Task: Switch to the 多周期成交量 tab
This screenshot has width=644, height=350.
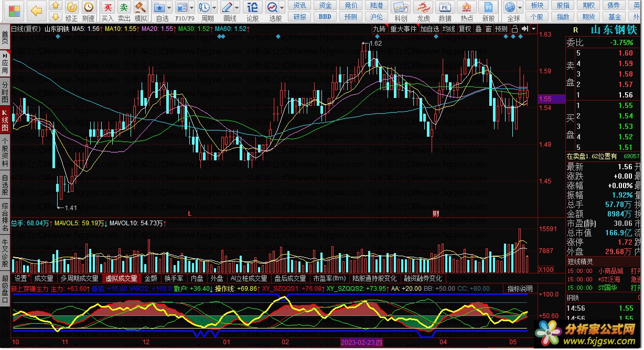Action: pyautogui.click(x=79, y=278)
